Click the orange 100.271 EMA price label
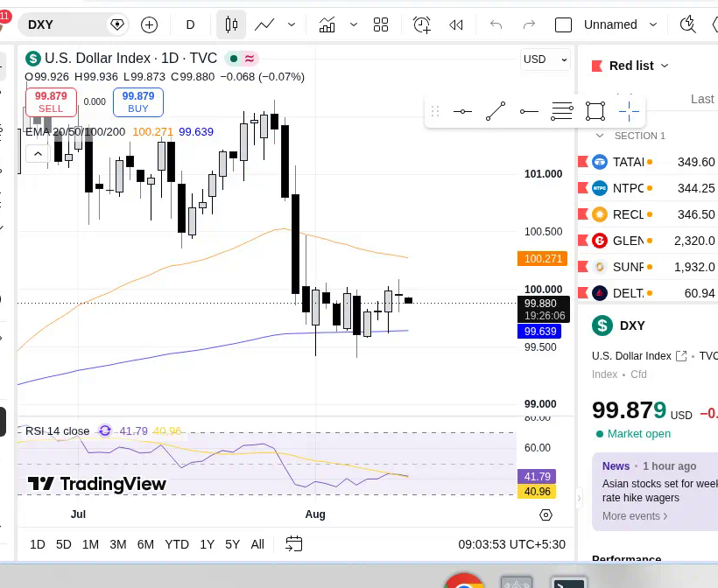The image size is (718, 588). (543, 258)
